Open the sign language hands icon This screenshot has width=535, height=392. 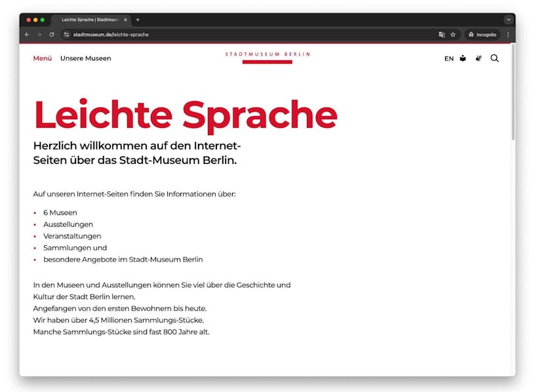[479, 58]
